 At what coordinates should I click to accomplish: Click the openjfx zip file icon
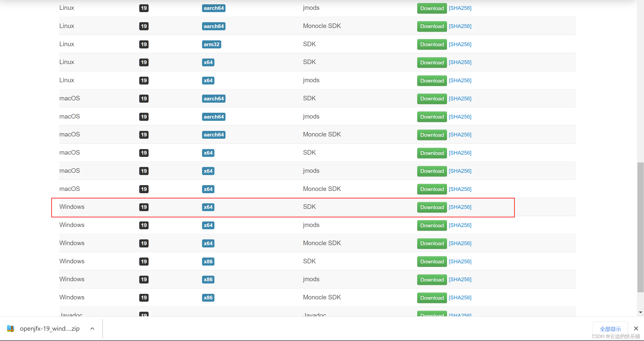(x=10, y=328)
